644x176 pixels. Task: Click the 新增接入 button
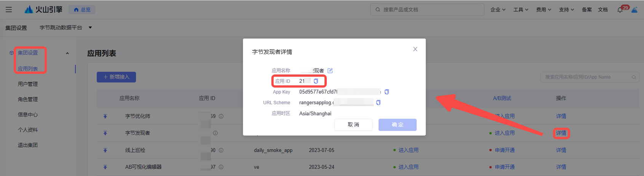(x=116, y=77)
